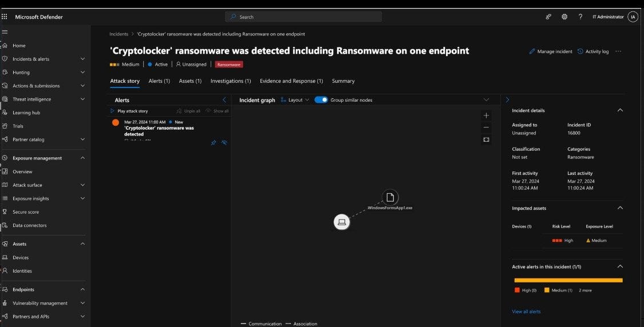Viewport: 644px width, 327px height.
Task: Focus the Search input field
Action: 303,17
